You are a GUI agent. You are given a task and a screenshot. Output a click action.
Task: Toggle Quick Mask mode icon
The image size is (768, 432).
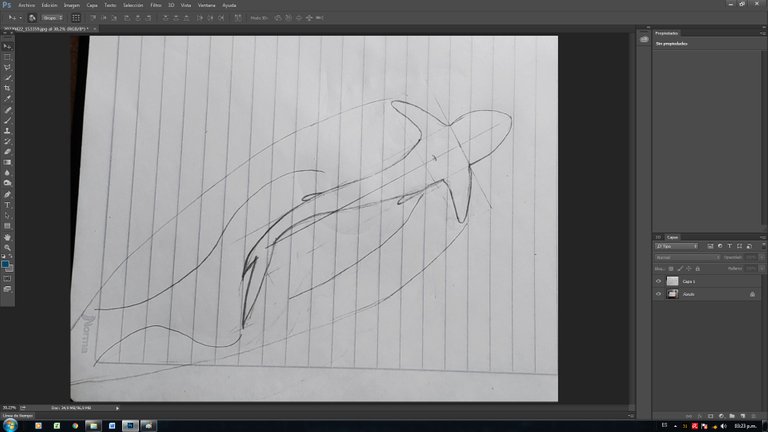click(x=7, y=279)
